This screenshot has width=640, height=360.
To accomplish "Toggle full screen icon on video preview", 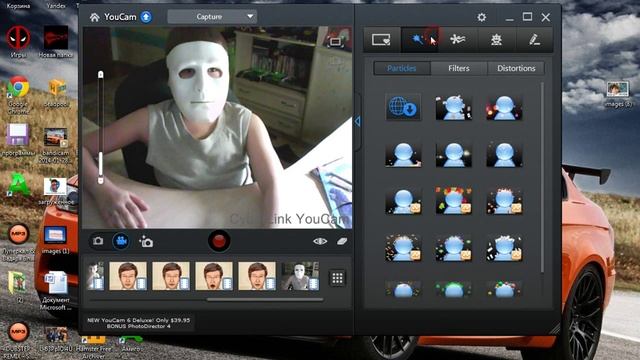I will (335, 42).
